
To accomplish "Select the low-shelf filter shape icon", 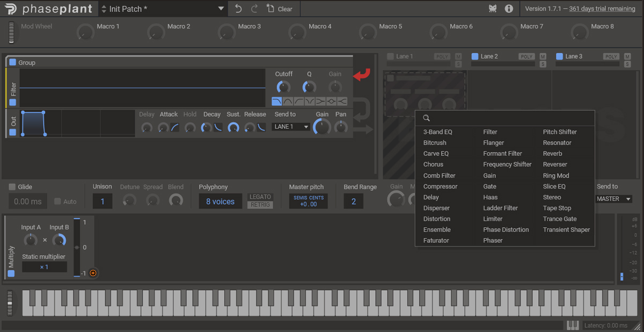I will (x=320, y=101).
